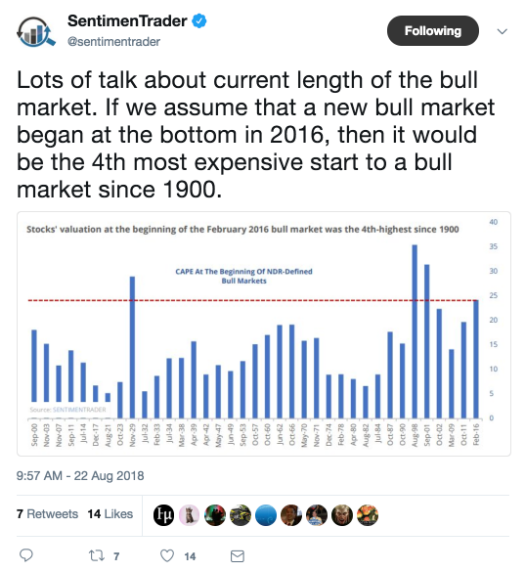Click the like count number 14
This screenshot has height=577, width=513.
190,556
